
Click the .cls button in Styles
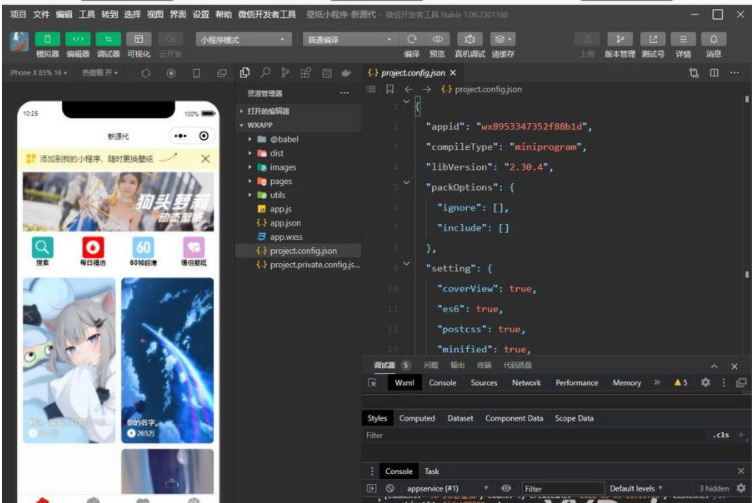coord(720,436)
